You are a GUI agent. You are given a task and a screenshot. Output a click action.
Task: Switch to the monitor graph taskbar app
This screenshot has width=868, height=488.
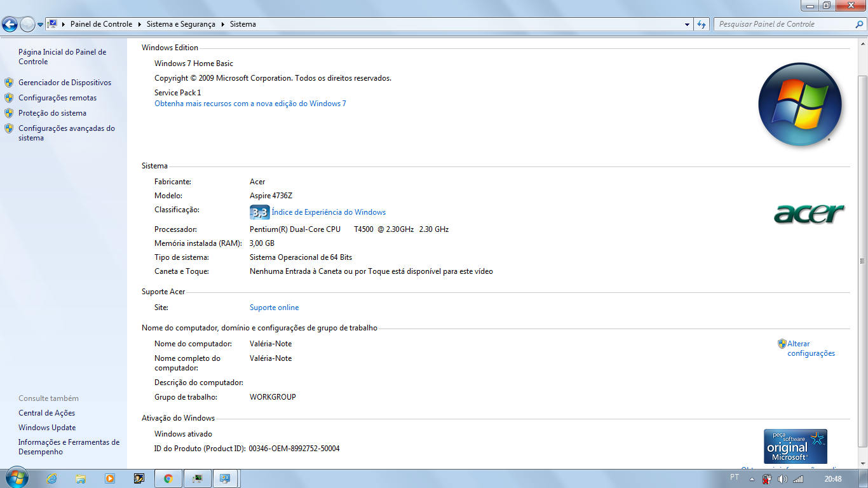coord(198,478)
